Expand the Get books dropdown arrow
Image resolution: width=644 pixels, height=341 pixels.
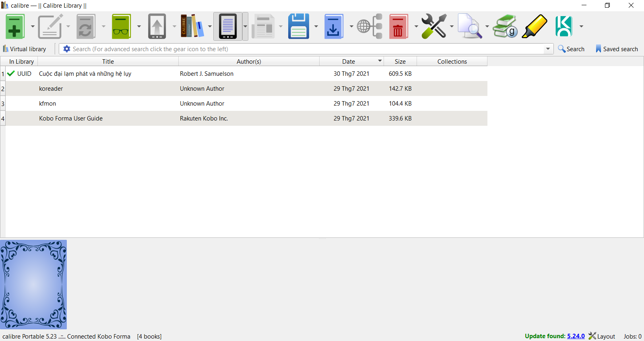351,27
